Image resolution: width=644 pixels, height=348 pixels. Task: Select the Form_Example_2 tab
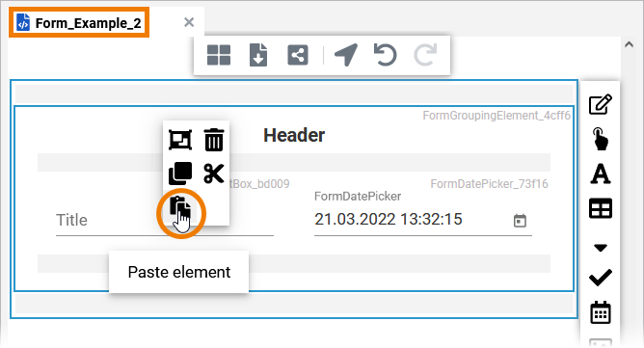pyautogui.click(x=79, y=23)
